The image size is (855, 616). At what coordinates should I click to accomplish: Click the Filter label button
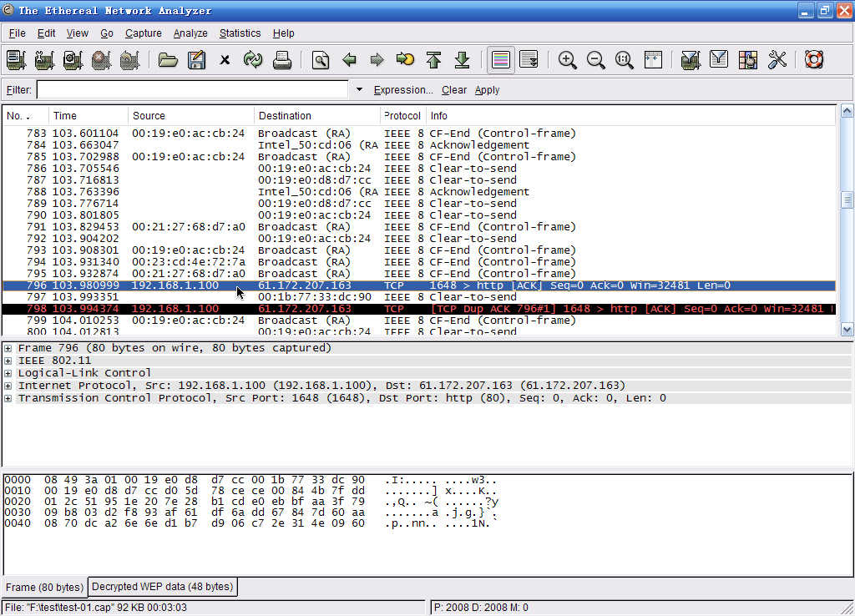19,90
